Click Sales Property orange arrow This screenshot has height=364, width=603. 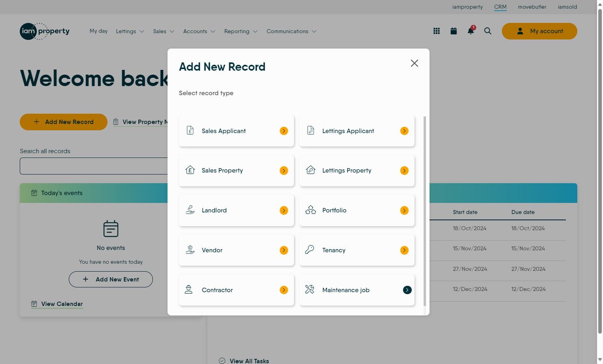point(284,171)
